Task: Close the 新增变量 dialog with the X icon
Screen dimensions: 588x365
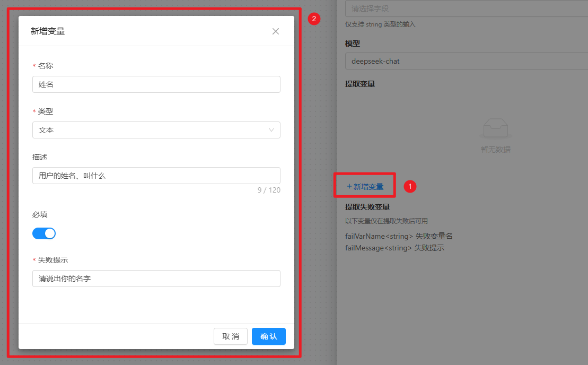Action: [x=276, y=31]
